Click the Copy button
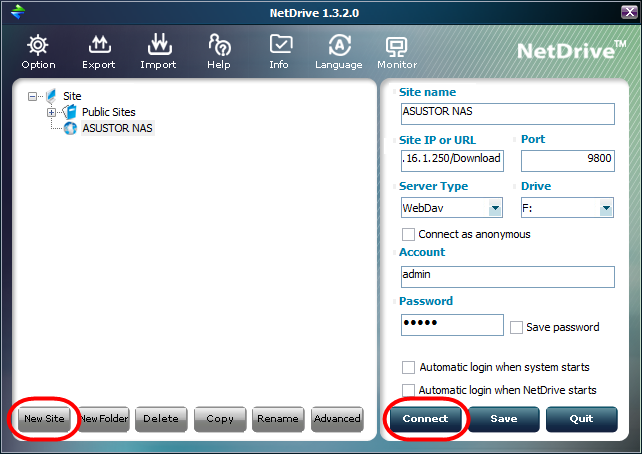Image resolution: width=642 pixels, height=454 pixels. click(x=220, y=419)
